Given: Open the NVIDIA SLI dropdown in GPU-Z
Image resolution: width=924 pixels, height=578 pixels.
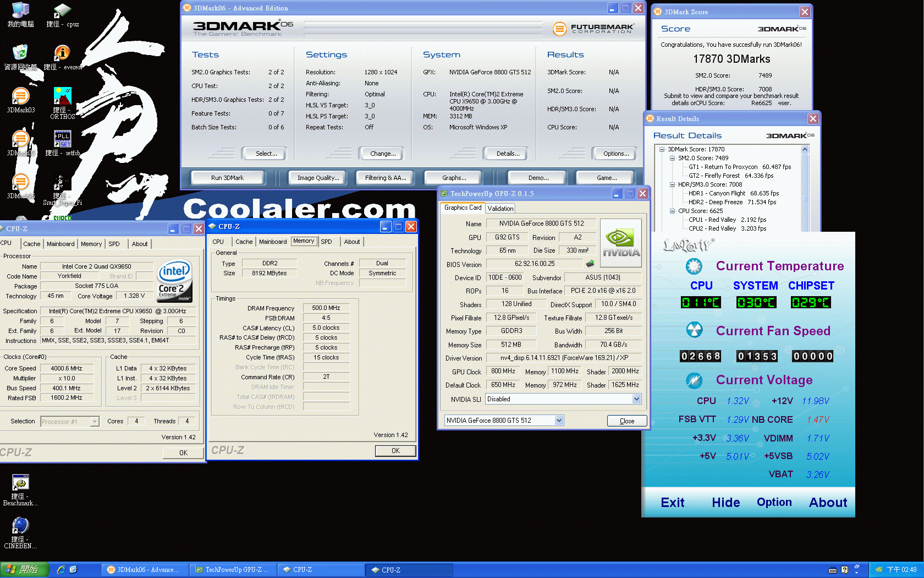Looking at the screenshot, I should point(636,399).
